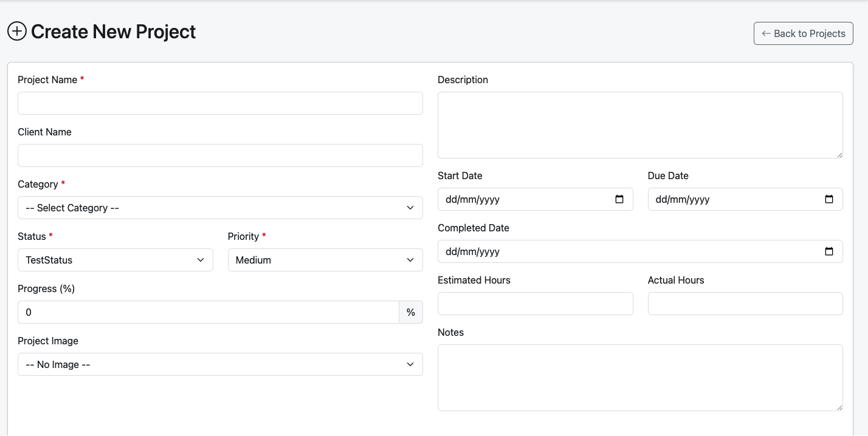Click the Progress (%) number field
The height and width of the screenshot is (436, 868).
coord(208,312)
